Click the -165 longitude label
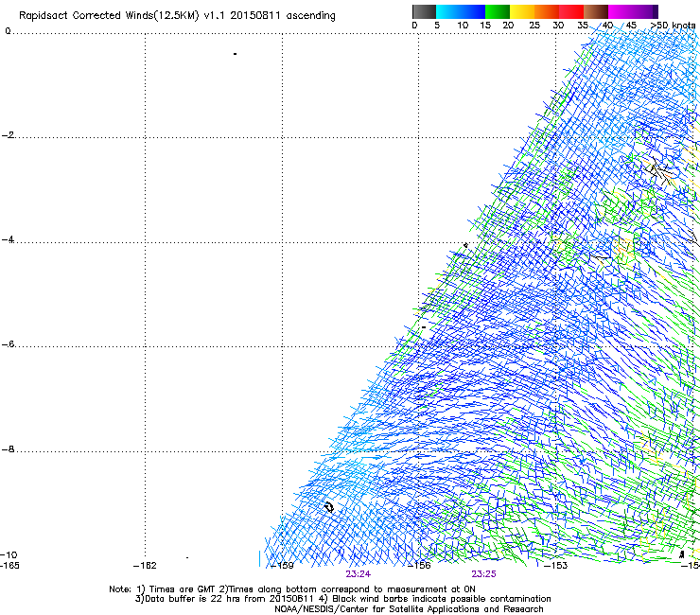700x615 pixels. pyautogui.click(x=9, y=566)
